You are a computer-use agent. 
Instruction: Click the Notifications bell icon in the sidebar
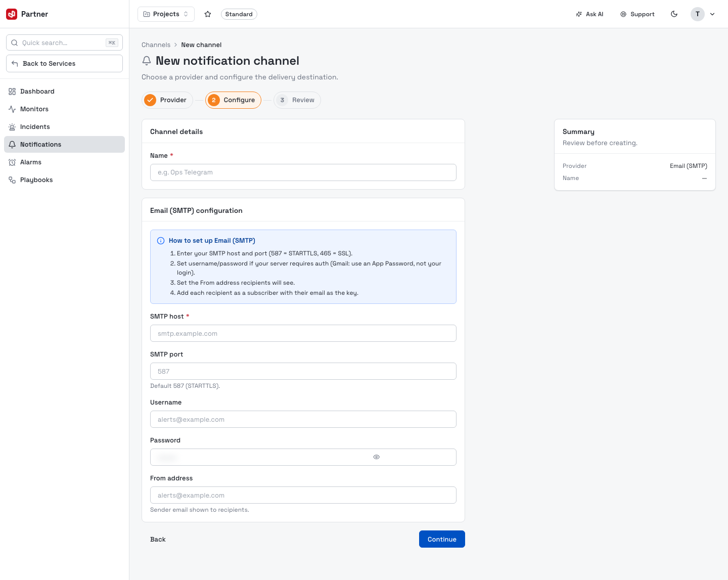(x=12, y=145)
